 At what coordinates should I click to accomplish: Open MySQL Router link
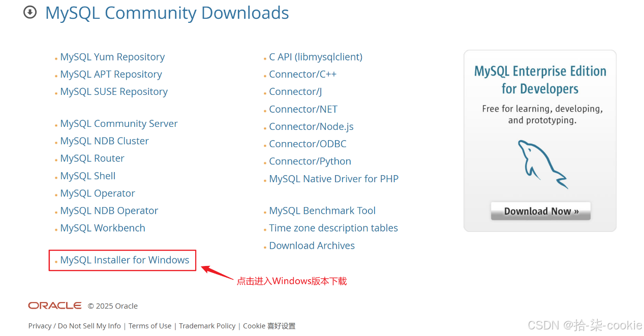click(92, 158)
